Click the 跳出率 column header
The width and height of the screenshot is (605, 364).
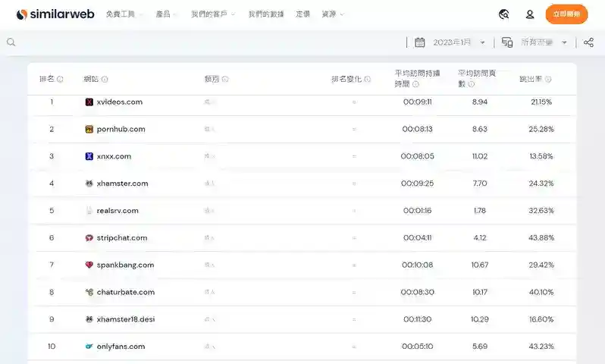pos(531,79)
